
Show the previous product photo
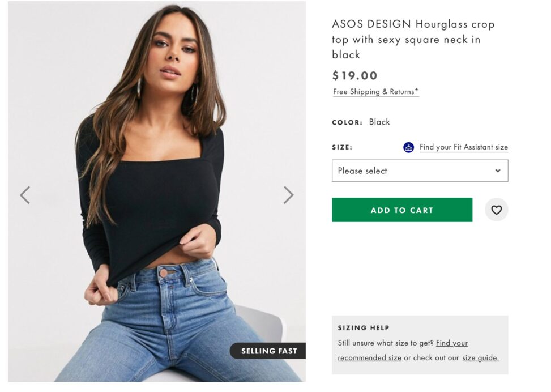25,195
